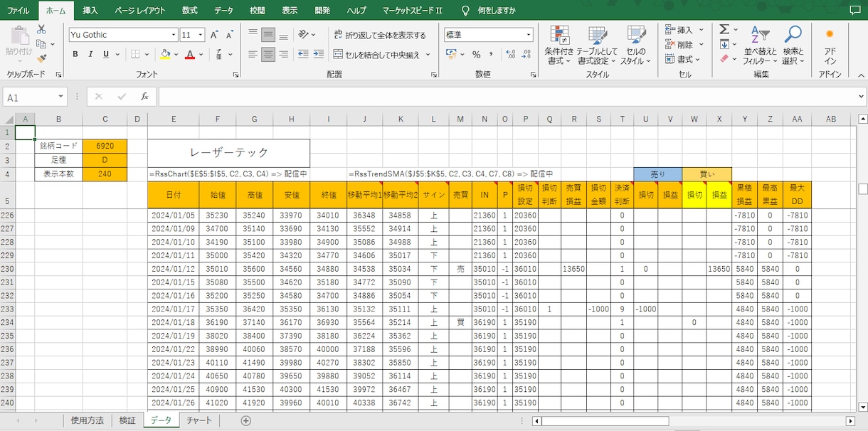The width and height of the screenshot is (868, 431).
Task: Open フォント group dialog launcher
Action: pyautogui.click(x=236, y=75)
